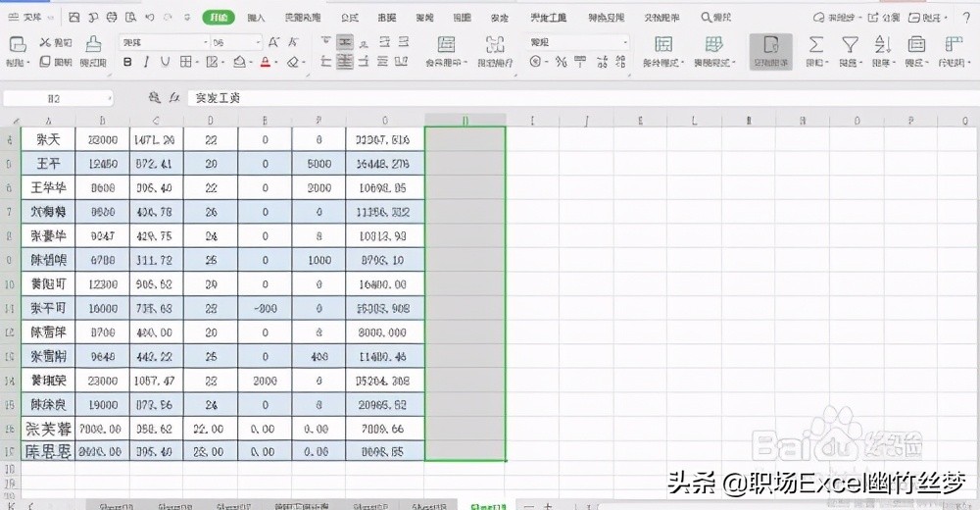
Task: Open the font size dropdown
Action: (x=258, y=42)
